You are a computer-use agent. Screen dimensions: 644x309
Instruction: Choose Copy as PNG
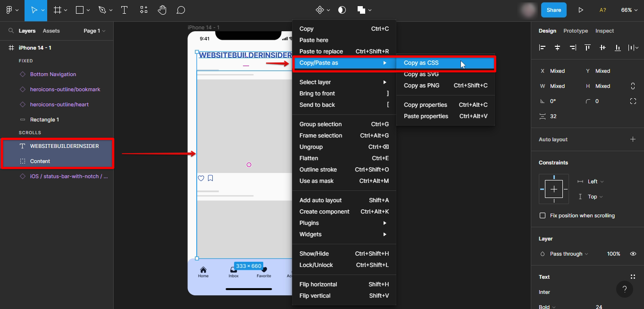[x=446, y=86]
